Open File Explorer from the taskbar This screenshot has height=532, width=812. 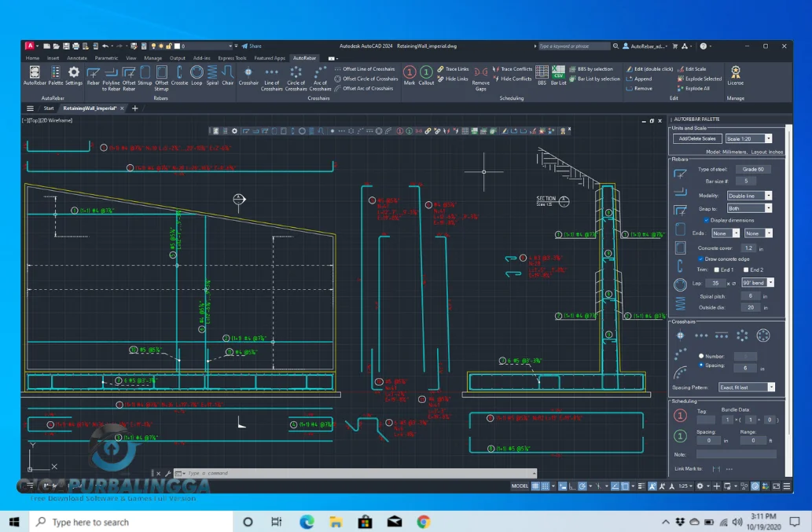tap(336, 522)
